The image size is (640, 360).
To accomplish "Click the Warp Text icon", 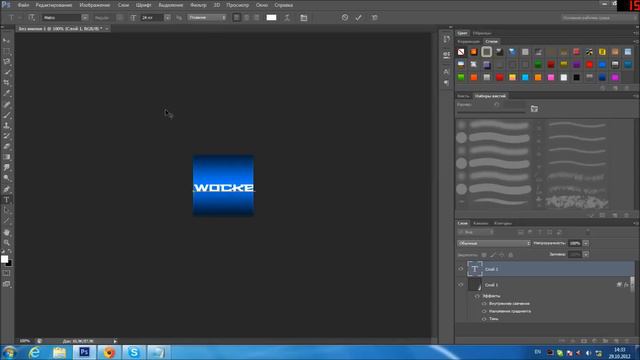I will (x=287, y=18).
